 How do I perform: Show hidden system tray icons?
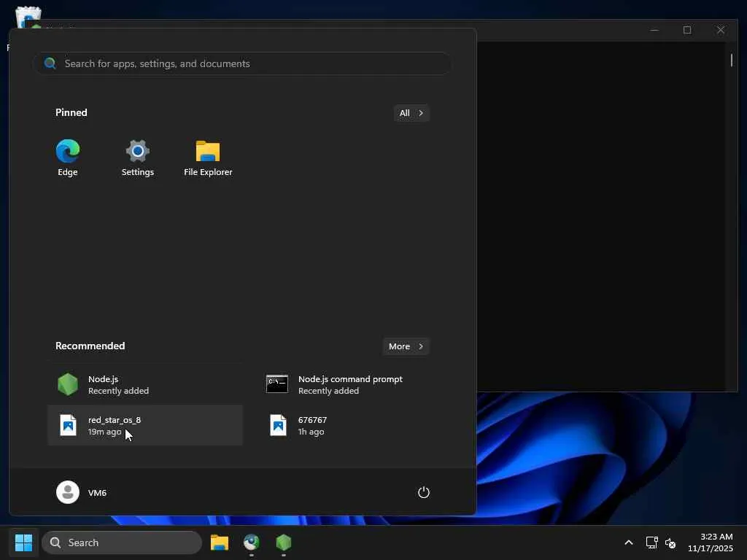628,542
